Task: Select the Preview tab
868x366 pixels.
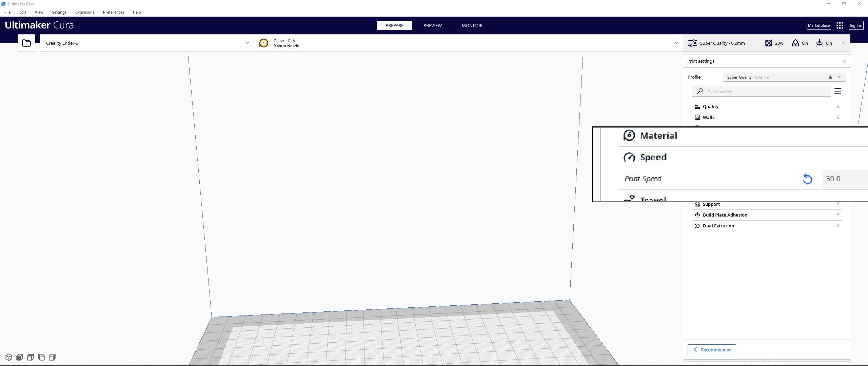Action: pos(432,25)
